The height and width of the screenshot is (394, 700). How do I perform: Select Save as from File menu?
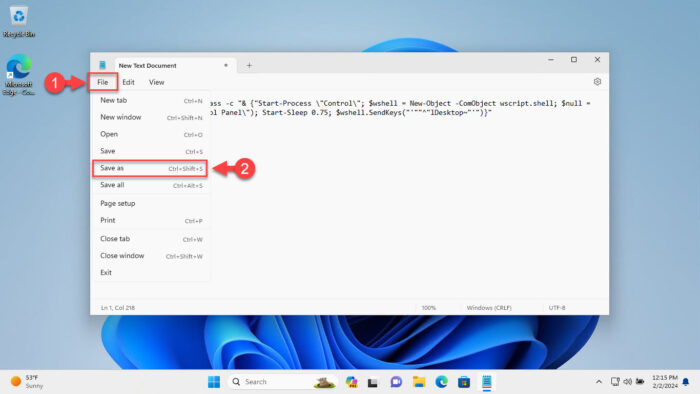(150, 168)
